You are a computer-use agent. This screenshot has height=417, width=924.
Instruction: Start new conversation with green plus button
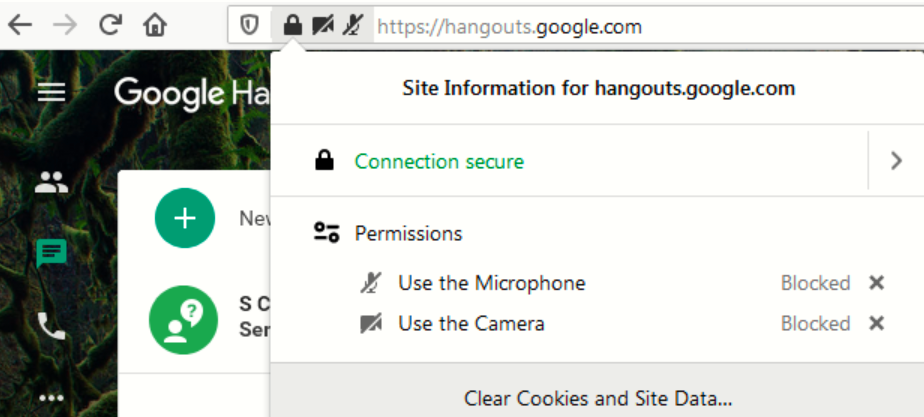(x=184, y=218)
